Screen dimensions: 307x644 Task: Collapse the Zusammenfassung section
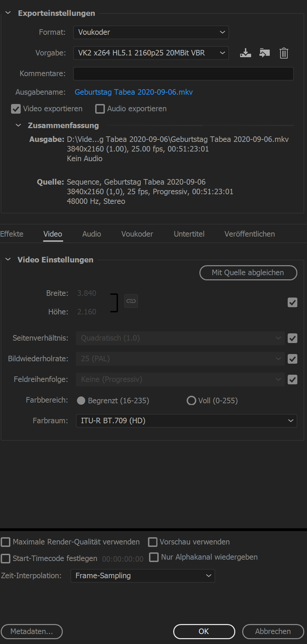click(19, 125)
